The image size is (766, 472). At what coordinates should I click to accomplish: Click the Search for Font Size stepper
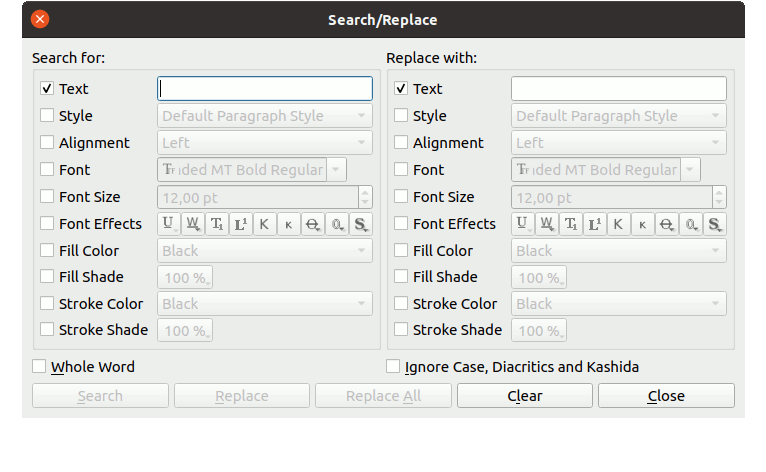(x=365, y=197)
